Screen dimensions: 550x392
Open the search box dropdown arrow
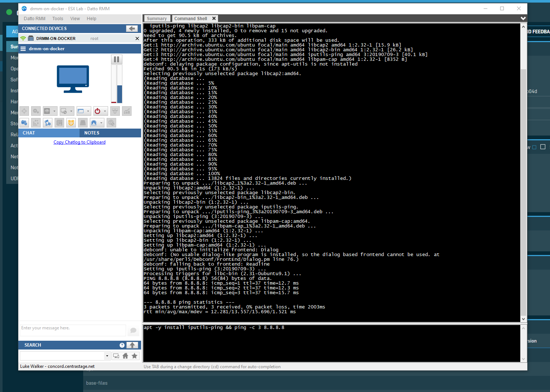point(107,356)
